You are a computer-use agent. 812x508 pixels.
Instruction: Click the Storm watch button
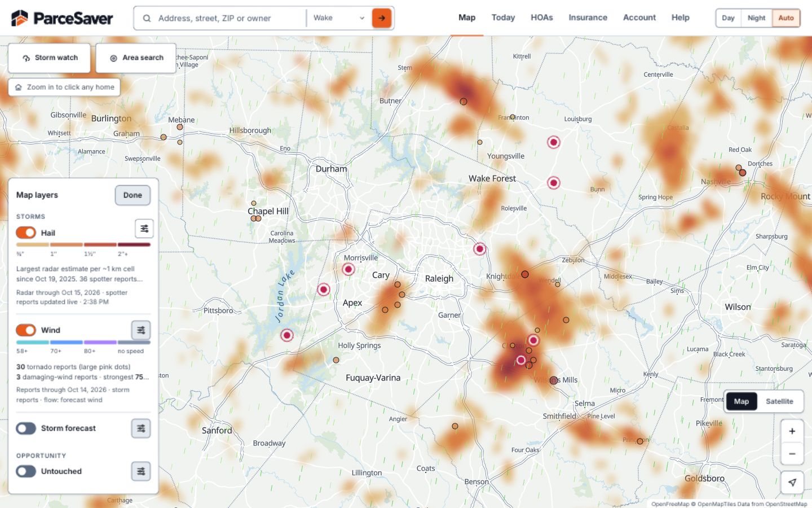[50, 58]
